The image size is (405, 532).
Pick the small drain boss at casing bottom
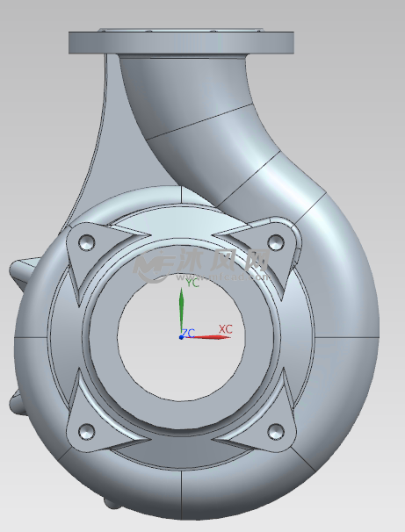point(112,504)
